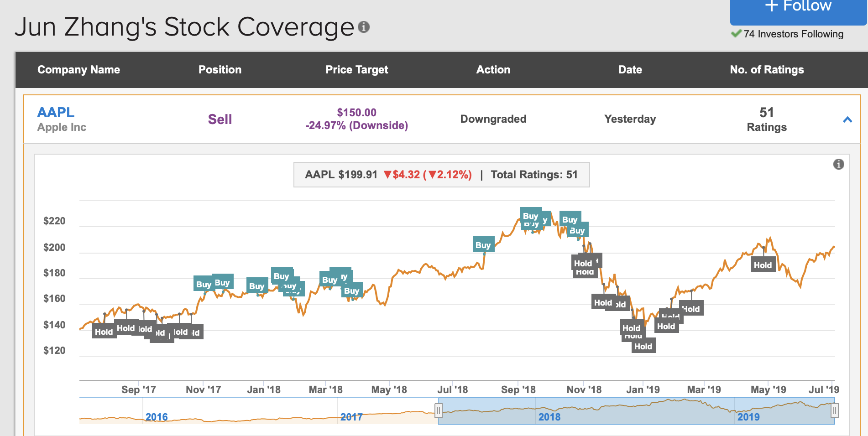Click the Total Ratings: 51 label

coord(534,175)
